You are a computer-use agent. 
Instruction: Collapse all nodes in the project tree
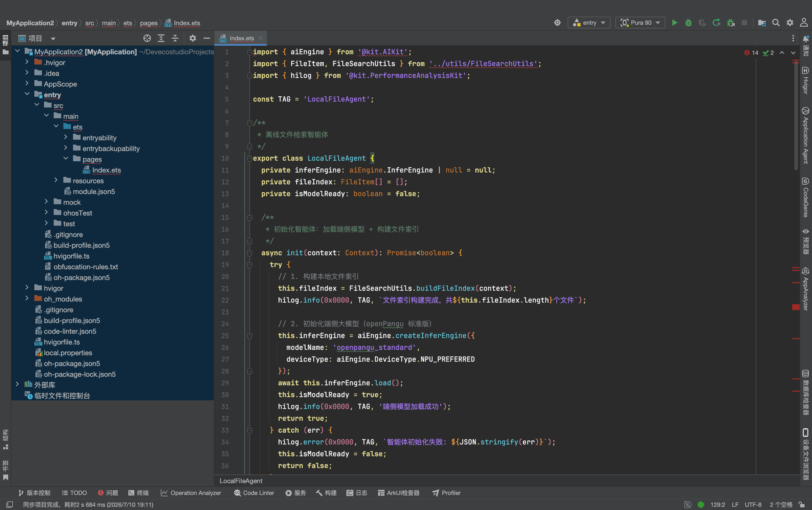pyautogui.click(x=175, y=38)
